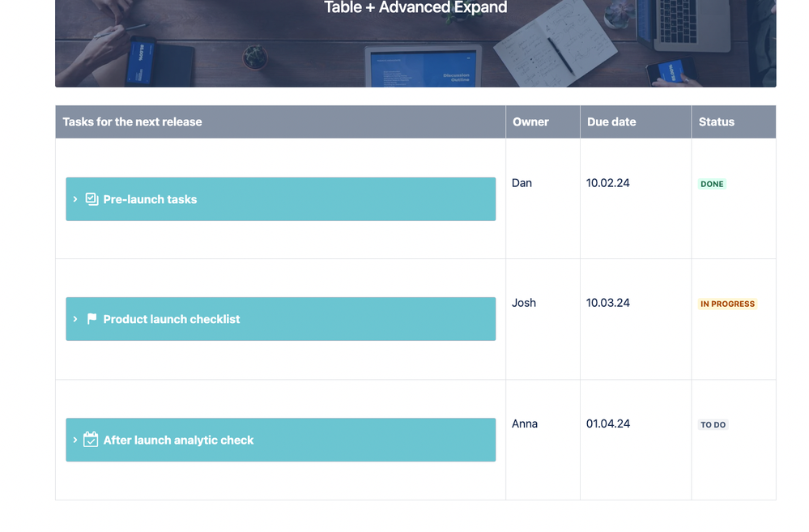Expand the Pre-launch tasks chevron
Viewport: 809px width, 532px height.
pos(75,199)
